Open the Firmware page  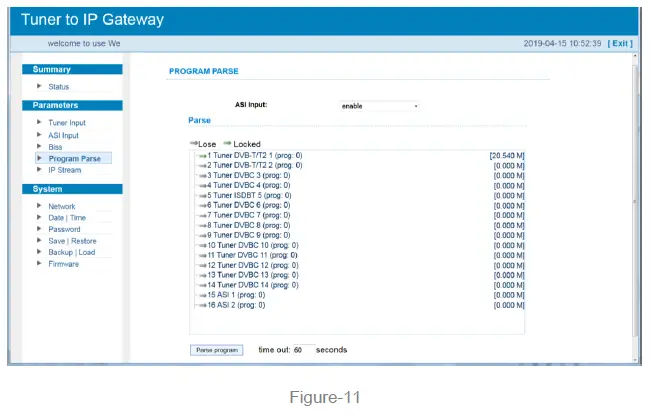point(63,264)
